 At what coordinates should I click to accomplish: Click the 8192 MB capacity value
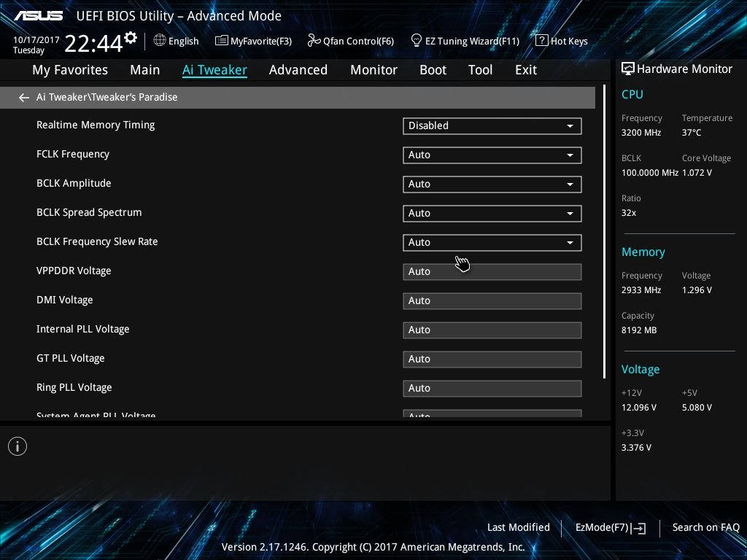639,330
